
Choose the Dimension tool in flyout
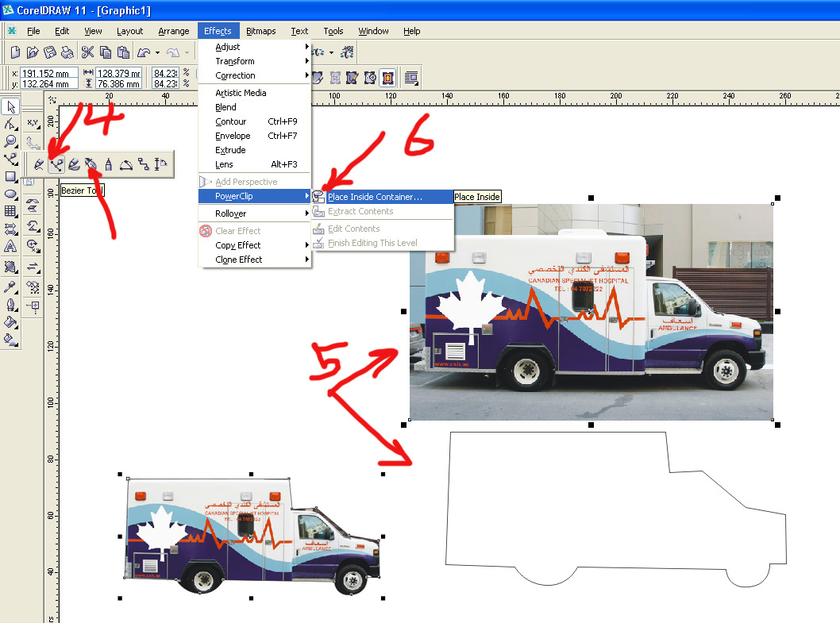click(160, 164)
